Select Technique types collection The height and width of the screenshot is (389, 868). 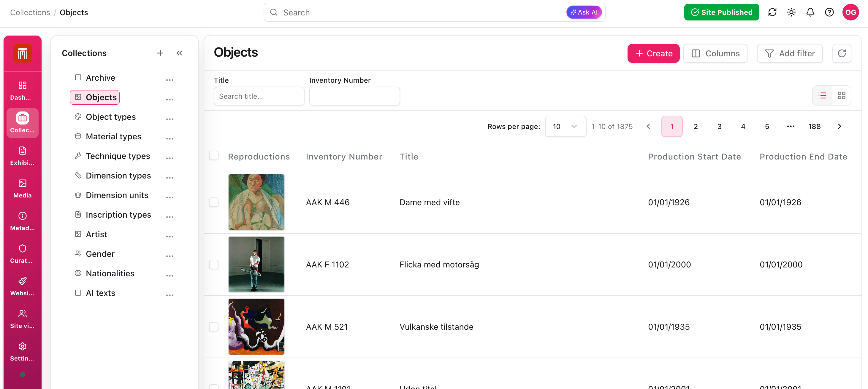point(112,156)
